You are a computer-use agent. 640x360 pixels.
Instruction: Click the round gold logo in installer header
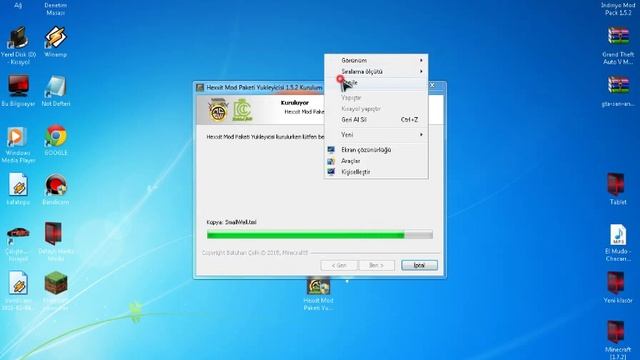click(218, 111)
